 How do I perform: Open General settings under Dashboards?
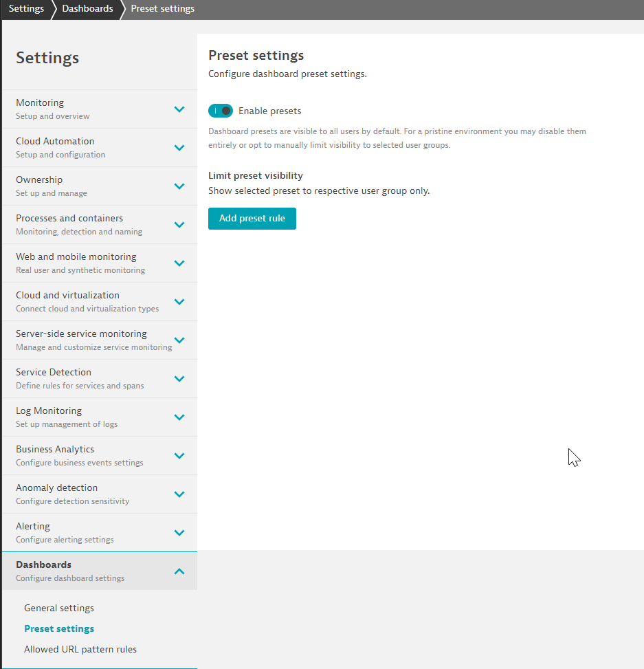59,608
